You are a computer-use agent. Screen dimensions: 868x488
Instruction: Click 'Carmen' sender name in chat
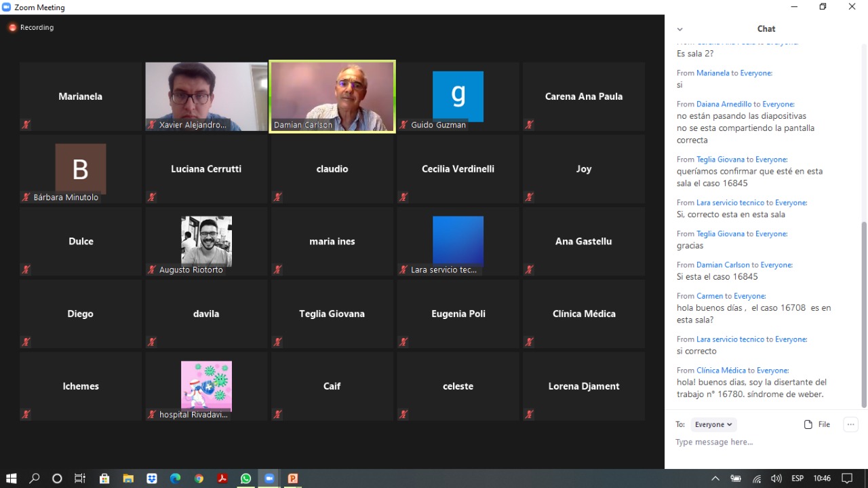[x=709, y=296]
